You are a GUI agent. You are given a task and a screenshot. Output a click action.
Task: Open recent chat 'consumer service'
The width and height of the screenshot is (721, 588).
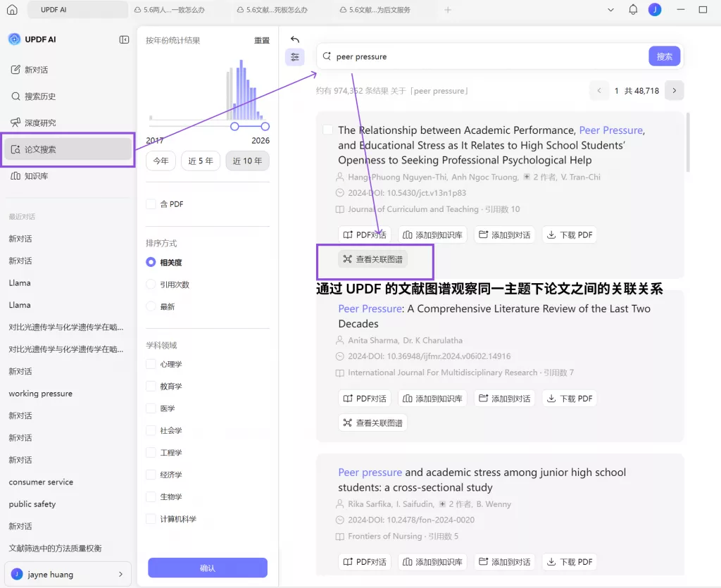(x=41, y=482)
